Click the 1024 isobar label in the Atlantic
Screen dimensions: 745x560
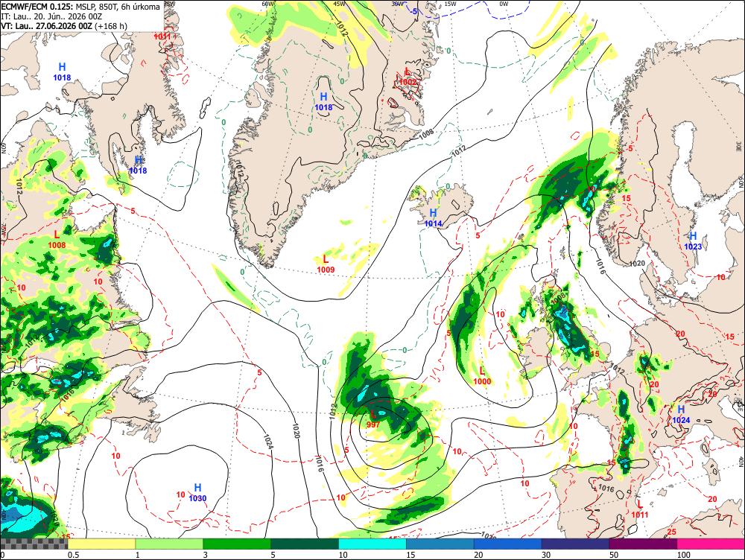click(x=268, y=441)
